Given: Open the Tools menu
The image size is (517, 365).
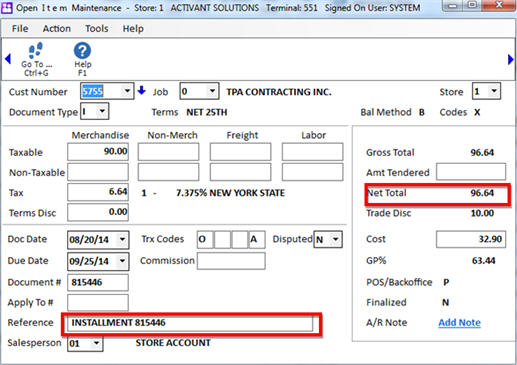Looking at the screenshot, I should [97, 29].
